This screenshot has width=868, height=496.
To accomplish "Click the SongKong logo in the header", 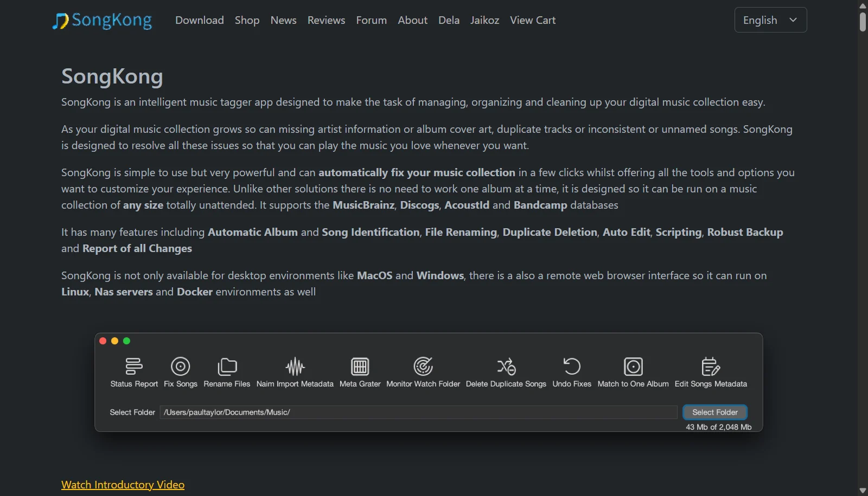I will coord(102,21).
